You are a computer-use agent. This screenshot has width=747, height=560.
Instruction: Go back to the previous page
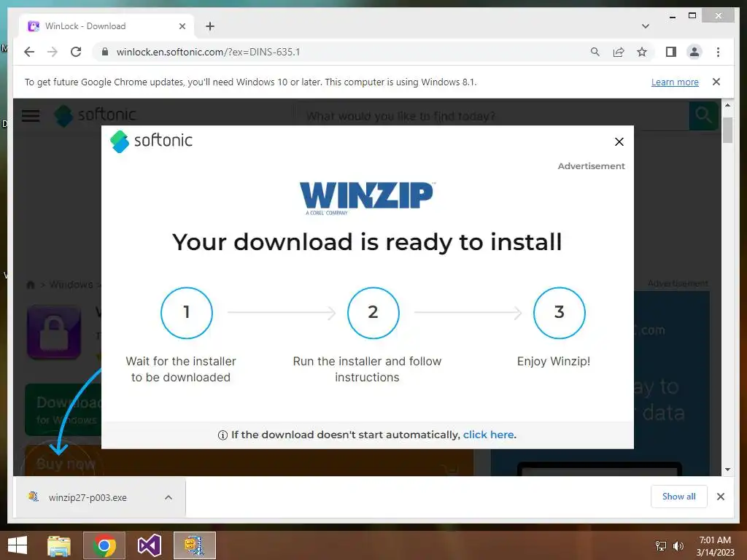coord(29,52)
